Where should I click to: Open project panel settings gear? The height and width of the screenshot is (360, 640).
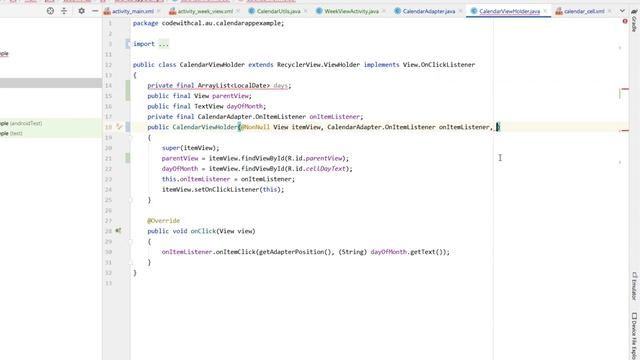coord(81,11)
